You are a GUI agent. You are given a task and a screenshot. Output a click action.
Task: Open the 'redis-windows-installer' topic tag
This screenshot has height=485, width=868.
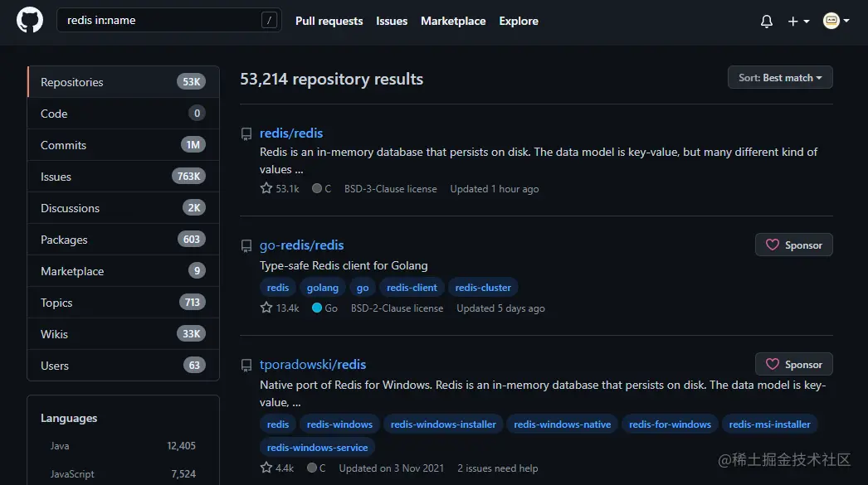pyautogui.click(x=443, y=424)
